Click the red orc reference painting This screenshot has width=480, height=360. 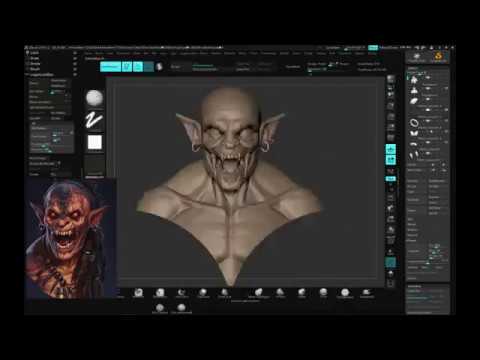click(71, 239)
